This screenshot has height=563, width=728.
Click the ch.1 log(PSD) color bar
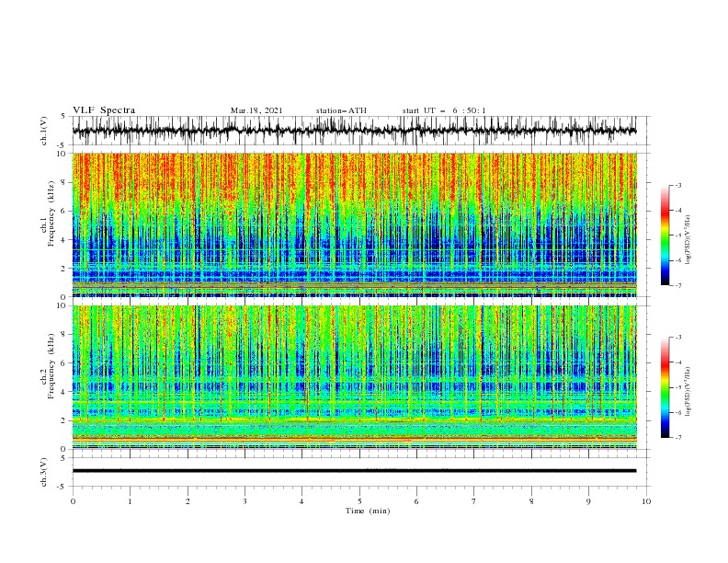665,236
